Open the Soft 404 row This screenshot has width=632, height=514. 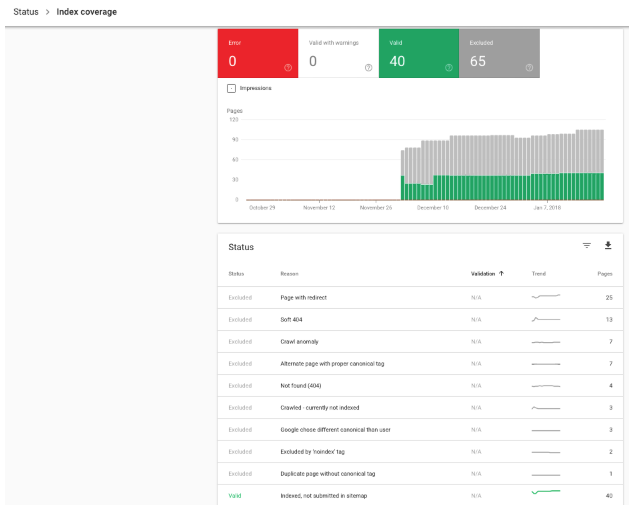tap(292, 319)
